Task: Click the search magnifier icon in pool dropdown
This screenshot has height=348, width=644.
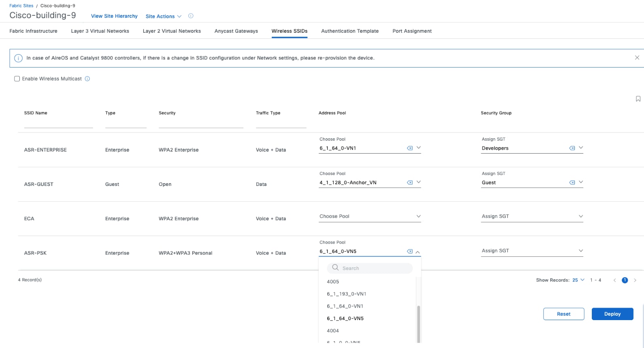Action: tap(335, 268)
